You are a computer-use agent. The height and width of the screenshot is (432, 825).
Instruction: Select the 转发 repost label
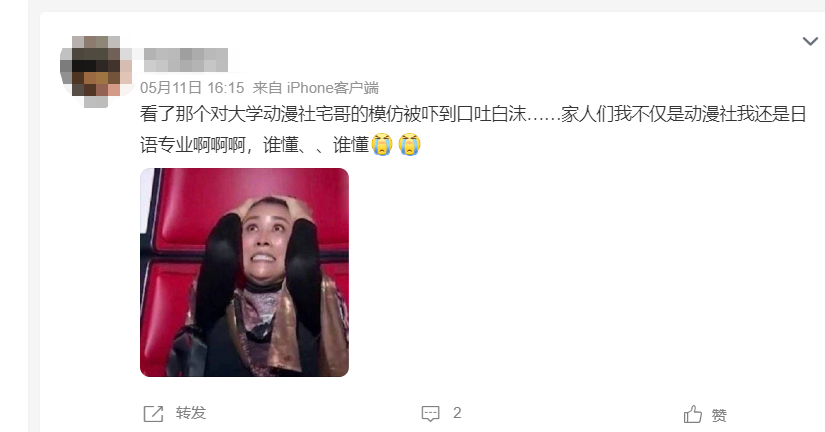point(191,413)
